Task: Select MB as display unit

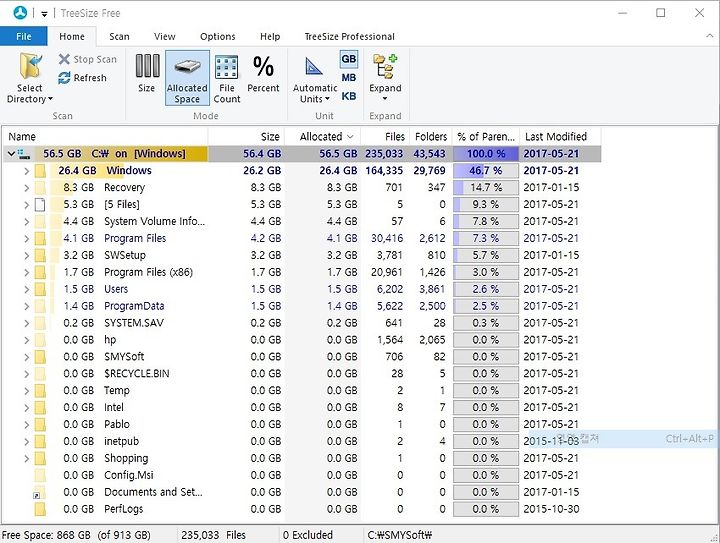Action: point(349,78)
